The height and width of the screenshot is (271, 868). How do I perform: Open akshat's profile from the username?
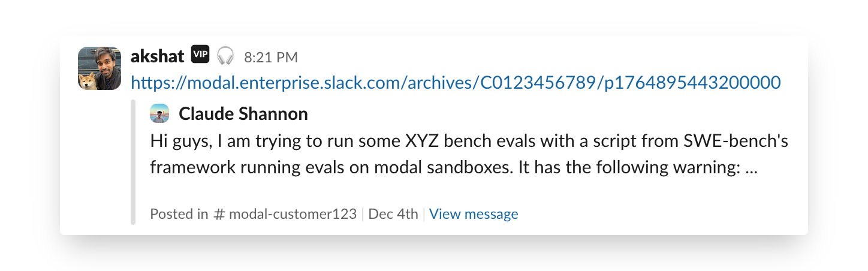pos(157,56)
